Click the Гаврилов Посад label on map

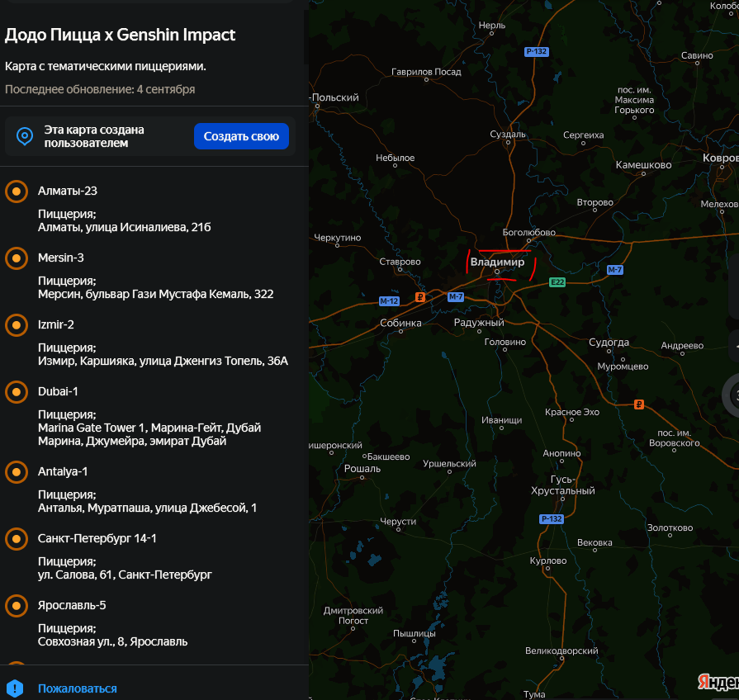(426, 72)
